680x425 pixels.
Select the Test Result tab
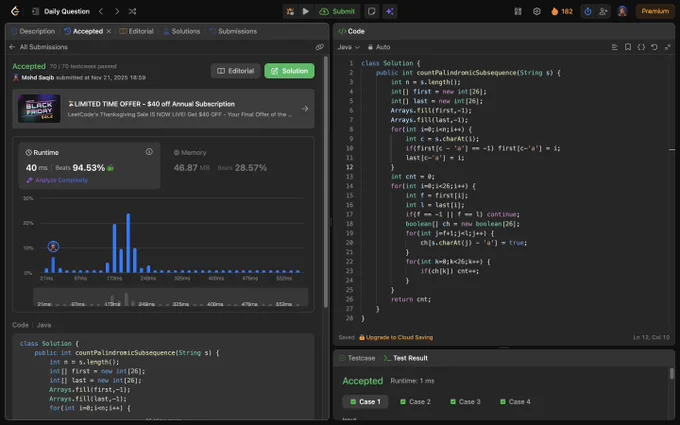[x=406, y=358]
